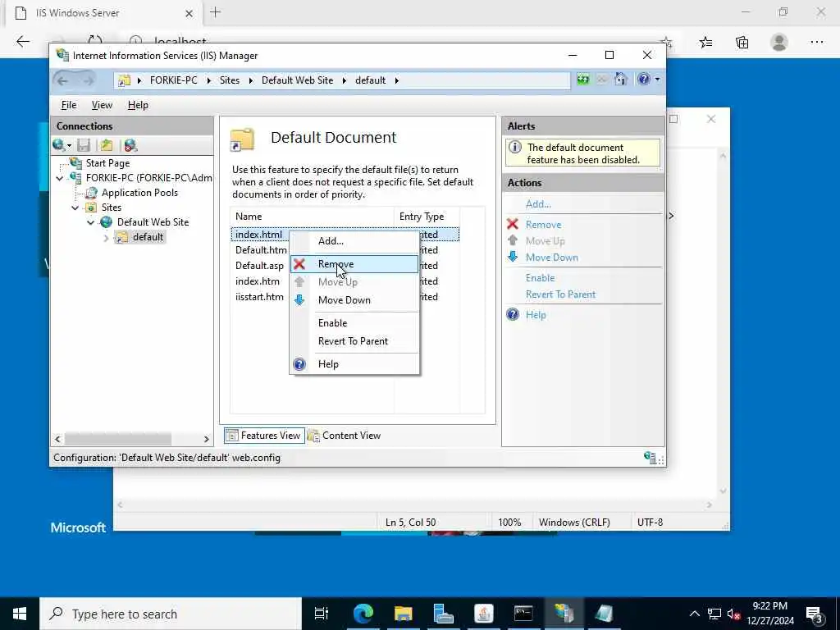The width and height of the screenshot is (840, 630).
Task: Click the blue Move Down arrow icon in Actions
Action: (513, 257)
